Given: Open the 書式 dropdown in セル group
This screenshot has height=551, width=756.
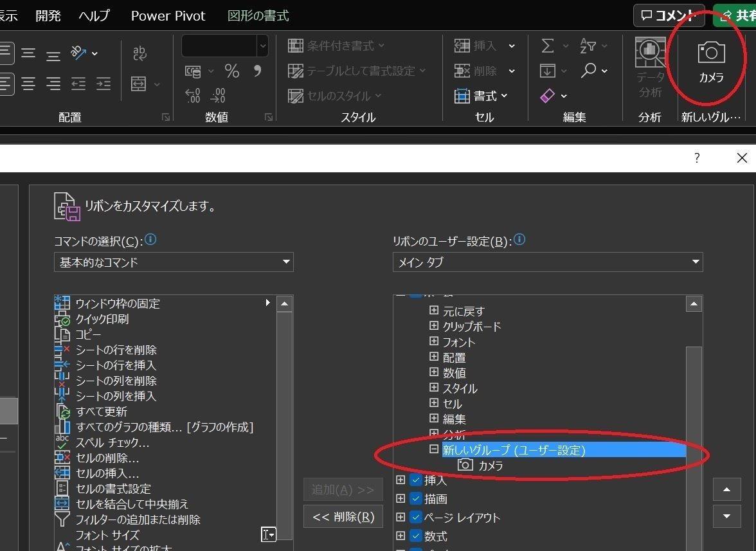Looking at the screenshot, I should click(x=481, y=95).
